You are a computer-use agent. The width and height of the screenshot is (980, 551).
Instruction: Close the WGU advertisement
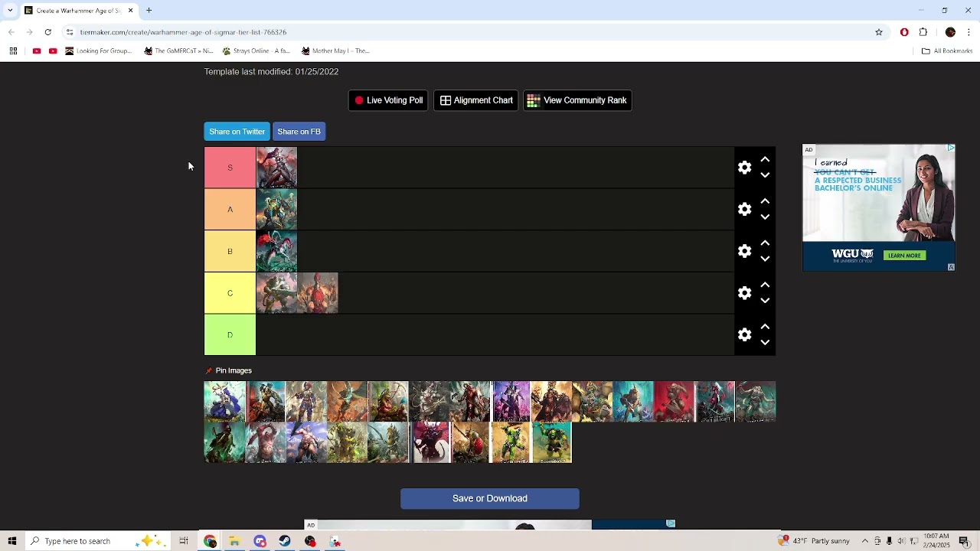(951, 148)
